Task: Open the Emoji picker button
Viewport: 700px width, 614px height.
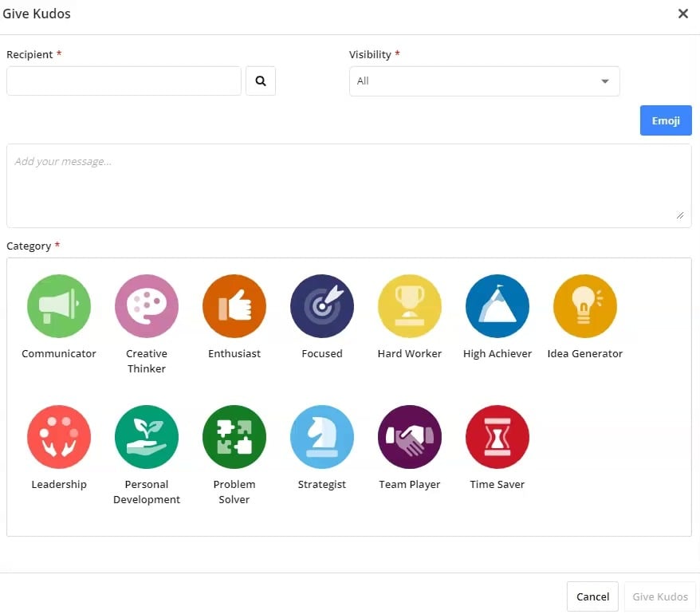Action: tap(666, 120)
